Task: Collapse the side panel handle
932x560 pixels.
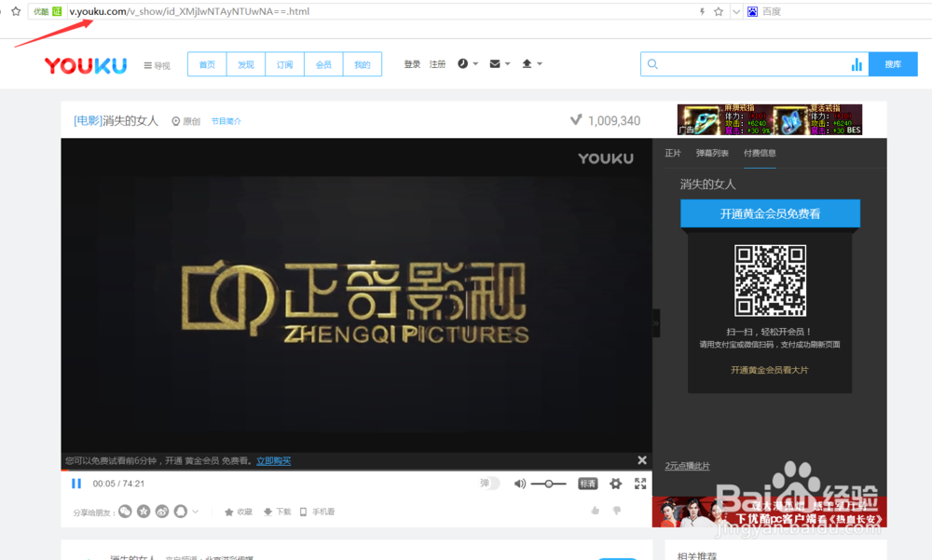Action: (656, 323)
